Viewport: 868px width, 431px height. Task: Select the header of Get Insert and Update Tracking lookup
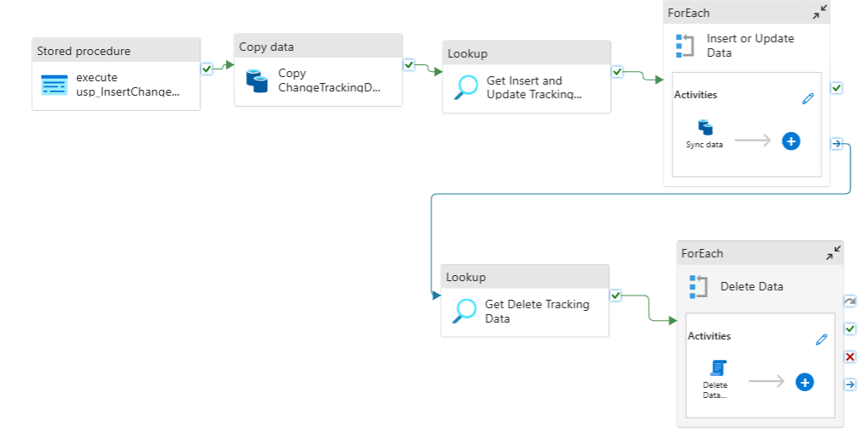526,53
